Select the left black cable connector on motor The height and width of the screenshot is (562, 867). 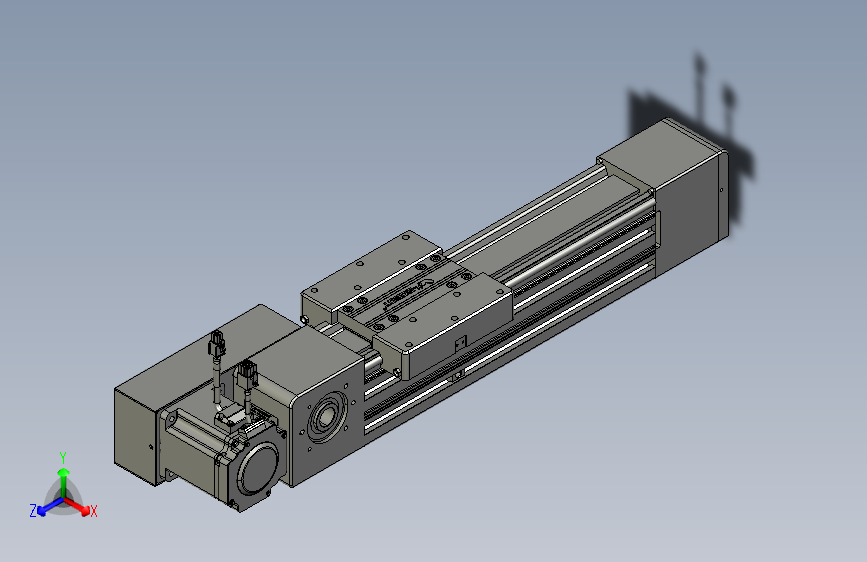217,344
